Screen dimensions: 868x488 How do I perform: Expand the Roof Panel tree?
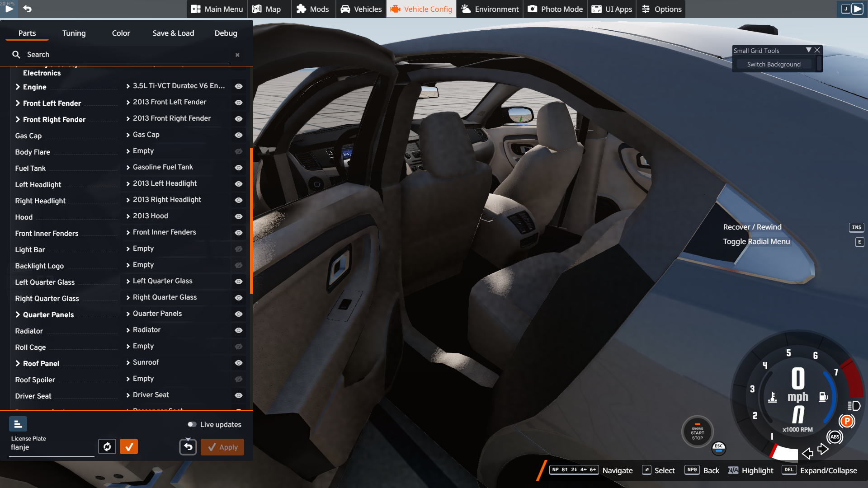coord(18,363)
